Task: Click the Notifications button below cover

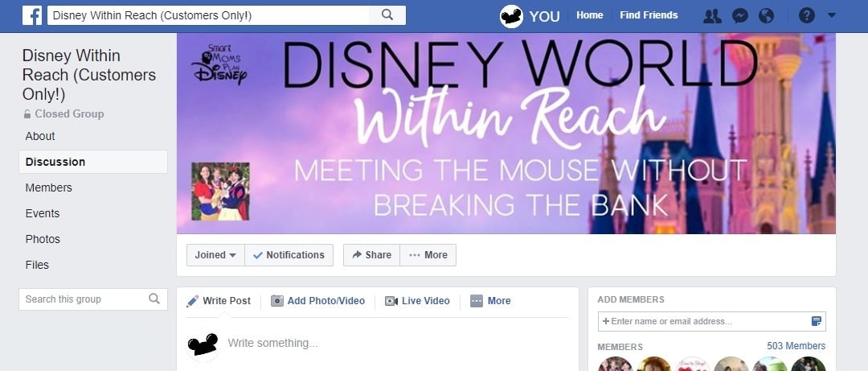Action: point(289,255)
